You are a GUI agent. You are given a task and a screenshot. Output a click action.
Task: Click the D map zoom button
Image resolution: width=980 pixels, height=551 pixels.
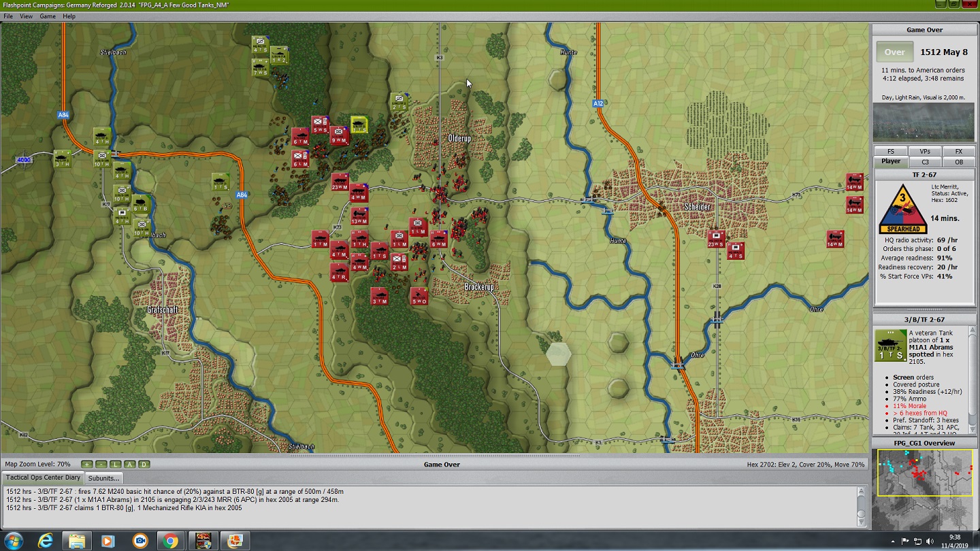tap(144, 465)
